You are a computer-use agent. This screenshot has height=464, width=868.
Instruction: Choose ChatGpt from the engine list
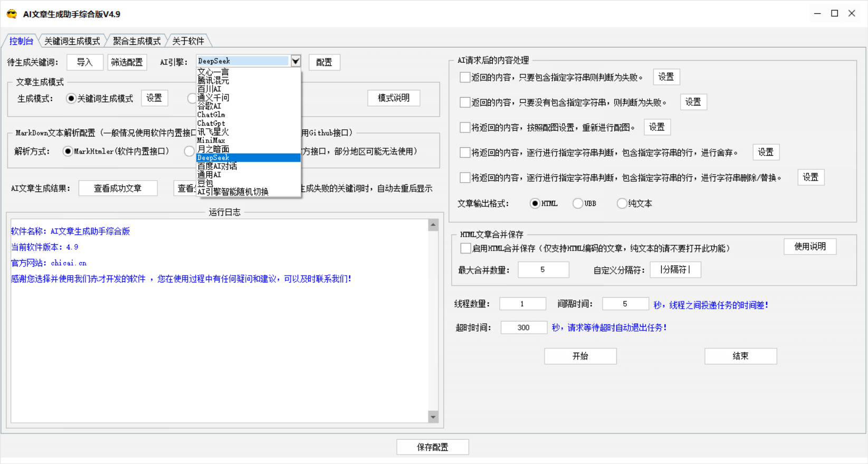(x=249, y=124)
